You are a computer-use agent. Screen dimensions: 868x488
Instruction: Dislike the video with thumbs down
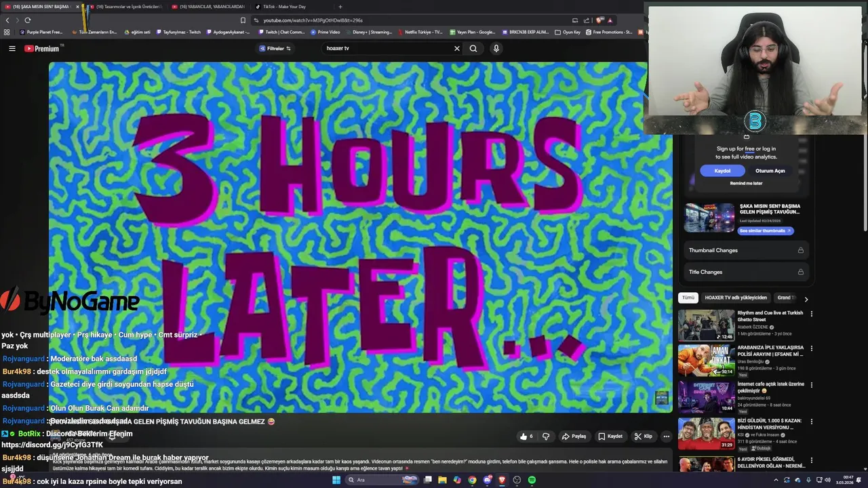[546, 436]
